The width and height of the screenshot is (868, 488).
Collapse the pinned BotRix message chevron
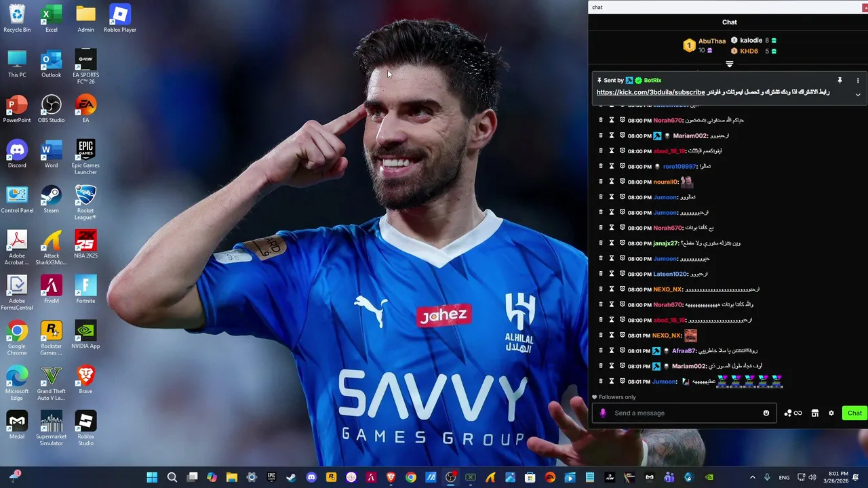coord(858,95)
